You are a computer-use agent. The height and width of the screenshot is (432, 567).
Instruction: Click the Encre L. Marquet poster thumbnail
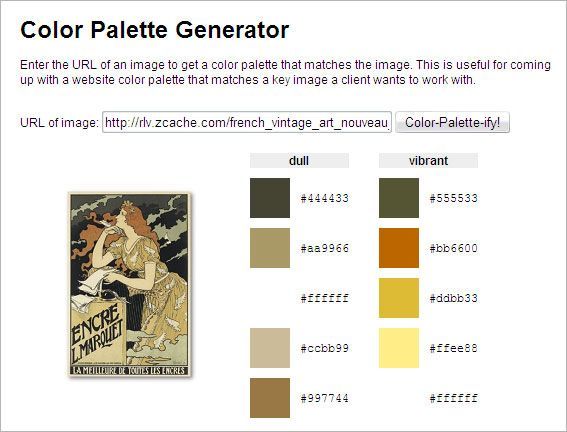point(129,285)
